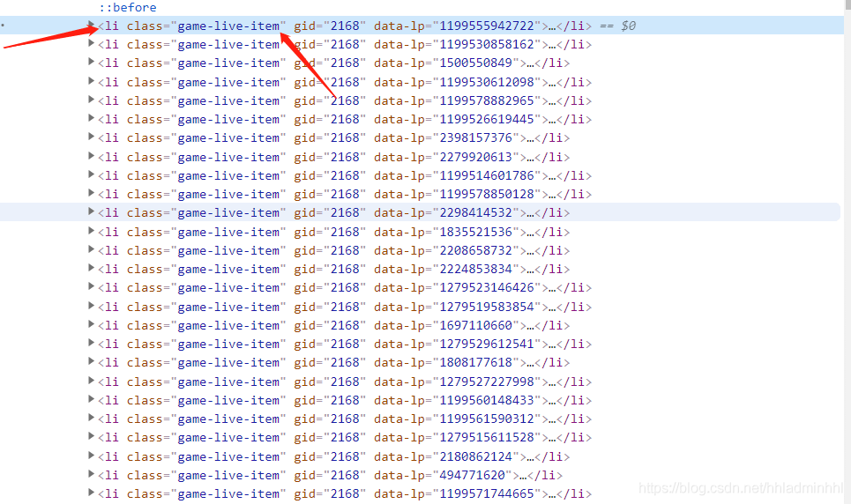Viewport: 851px width, 504px height.
Task: Select the li row with data-lp 1199578850128
Action: click(x=345, y=194)
